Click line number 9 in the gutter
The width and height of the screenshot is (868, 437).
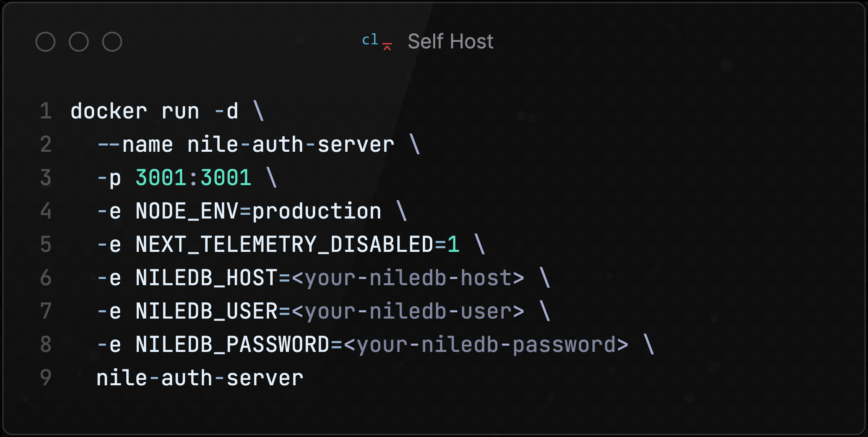46,378
